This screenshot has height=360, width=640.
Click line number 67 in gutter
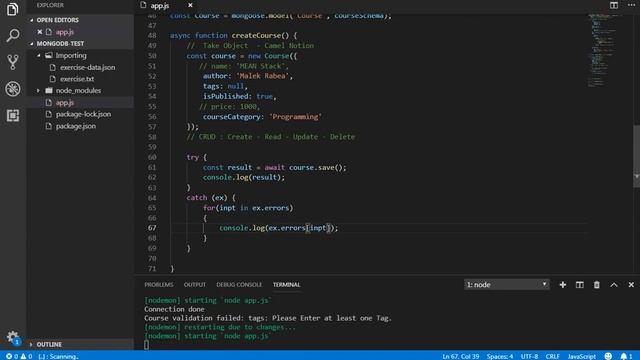(152, 228)
